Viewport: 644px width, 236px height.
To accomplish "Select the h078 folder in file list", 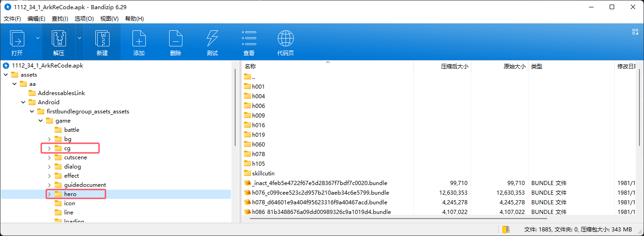I will (x=254, y=154).
